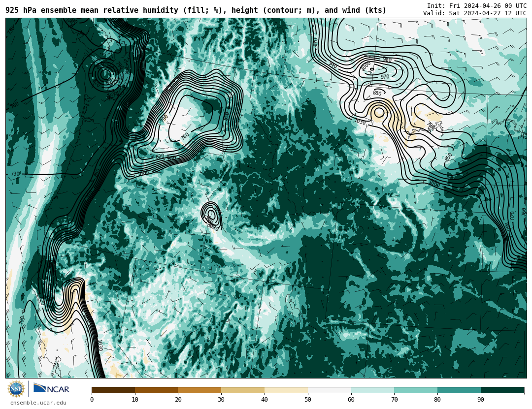Select the 10-20 brown colorbar swatch
The width and height of the screenshot is (532, 409).
157,390
